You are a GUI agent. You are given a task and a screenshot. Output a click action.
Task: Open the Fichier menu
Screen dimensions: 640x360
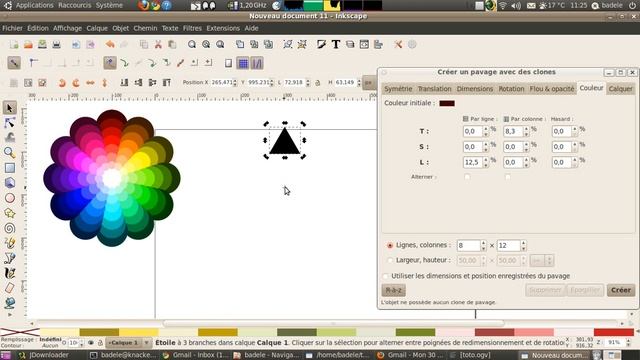pos(12,28)
